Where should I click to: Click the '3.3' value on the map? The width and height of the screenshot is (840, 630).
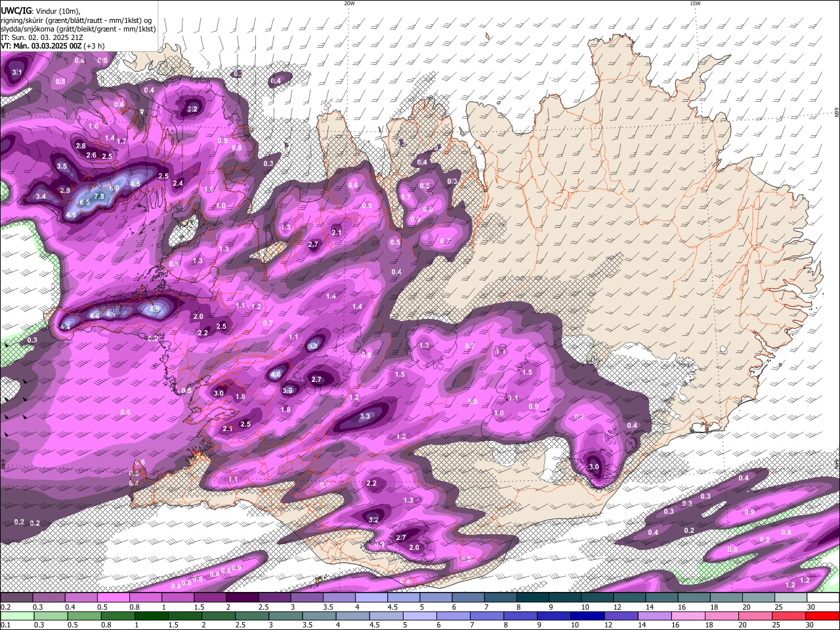[x=365, y=416]
